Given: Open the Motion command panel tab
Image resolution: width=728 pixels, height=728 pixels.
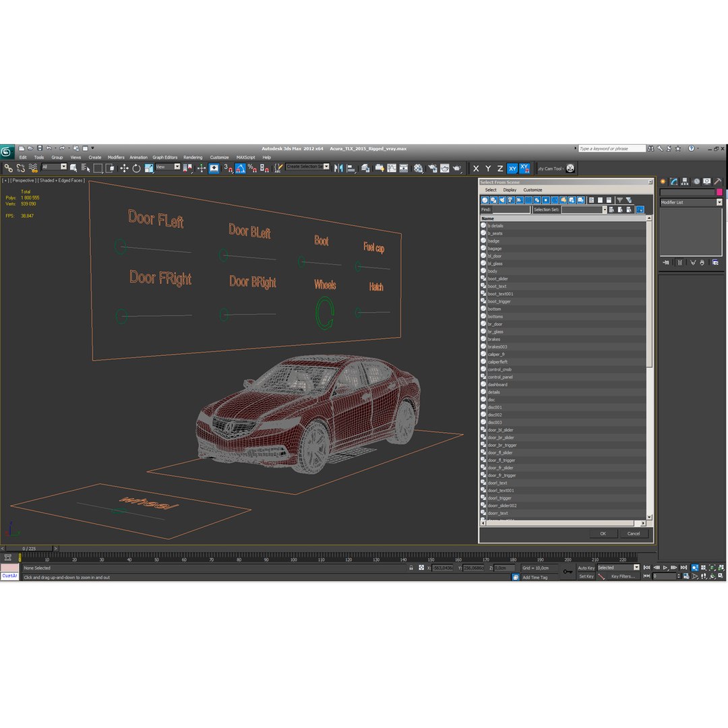Looking at the screenshot, I should coord(696,181).
